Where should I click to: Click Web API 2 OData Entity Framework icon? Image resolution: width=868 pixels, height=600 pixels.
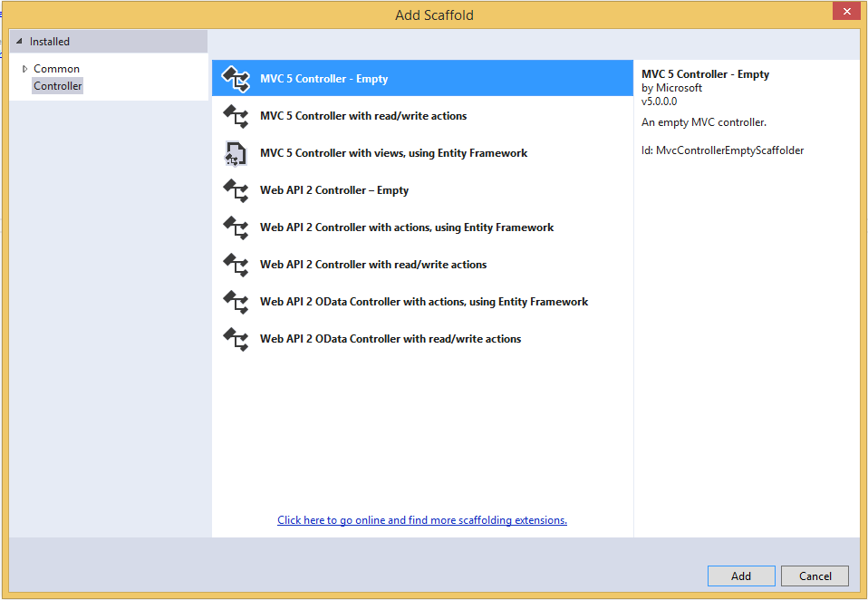(236, 302)
